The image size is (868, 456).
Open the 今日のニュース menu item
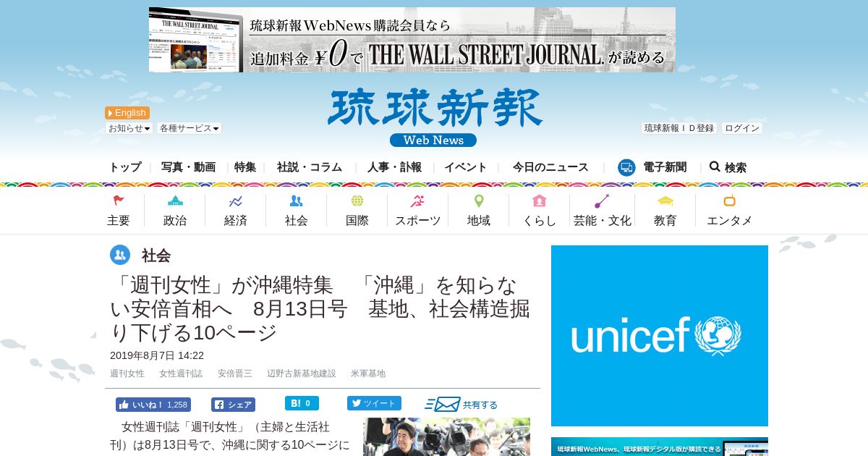coord(550,167)
